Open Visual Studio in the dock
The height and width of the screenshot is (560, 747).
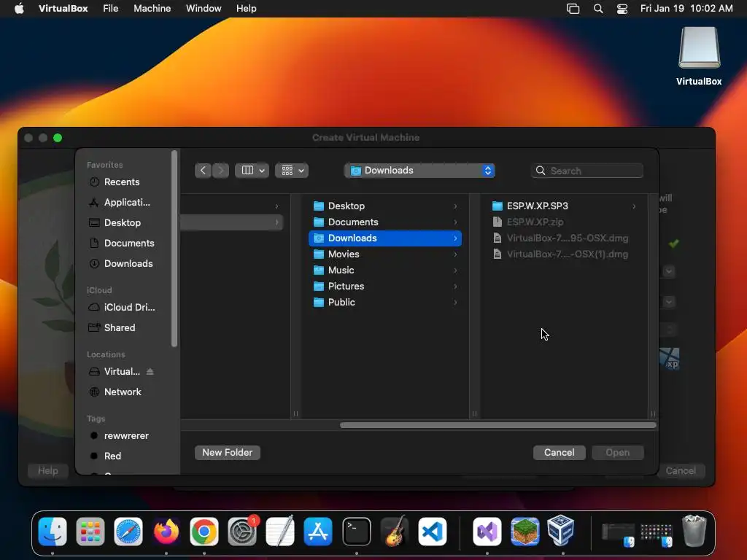pyautogui.click(x=487, y=532)
